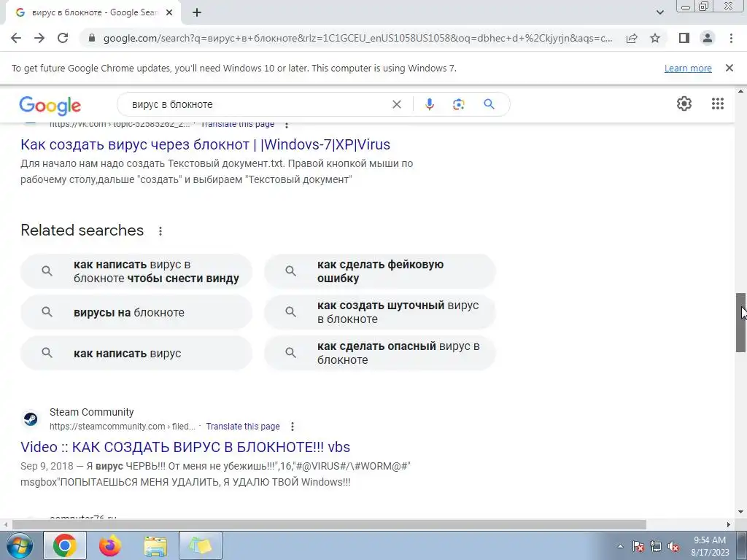
Task: Clear the search query with X
Action: tap(396, 104)
